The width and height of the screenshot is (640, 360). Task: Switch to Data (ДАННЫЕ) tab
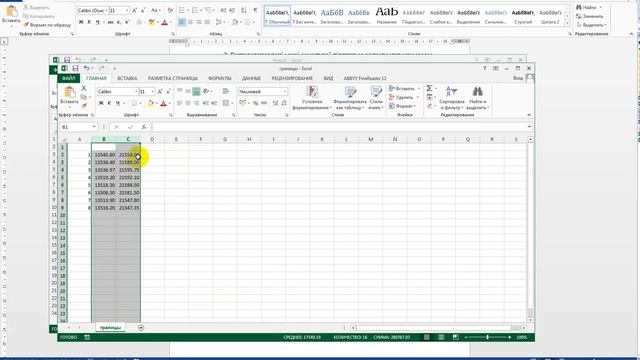pyautogui.click(x=251, y=78)
